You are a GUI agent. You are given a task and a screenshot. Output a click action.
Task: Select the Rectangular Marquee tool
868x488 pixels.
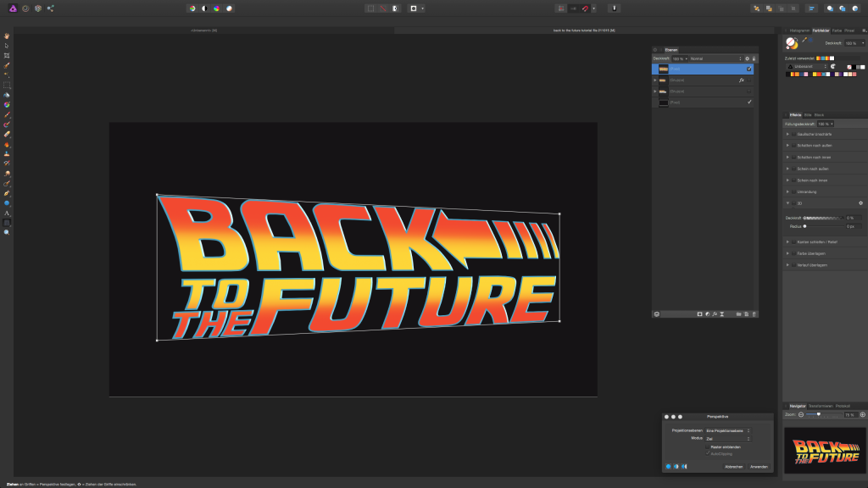[7, 86]
